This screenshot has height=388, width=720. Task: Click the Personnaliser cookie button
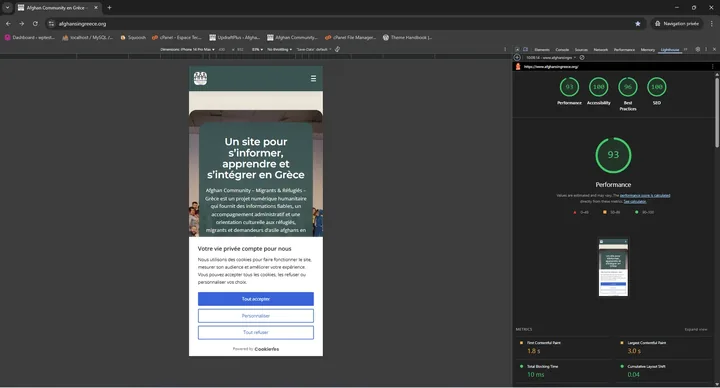[256, 316]
